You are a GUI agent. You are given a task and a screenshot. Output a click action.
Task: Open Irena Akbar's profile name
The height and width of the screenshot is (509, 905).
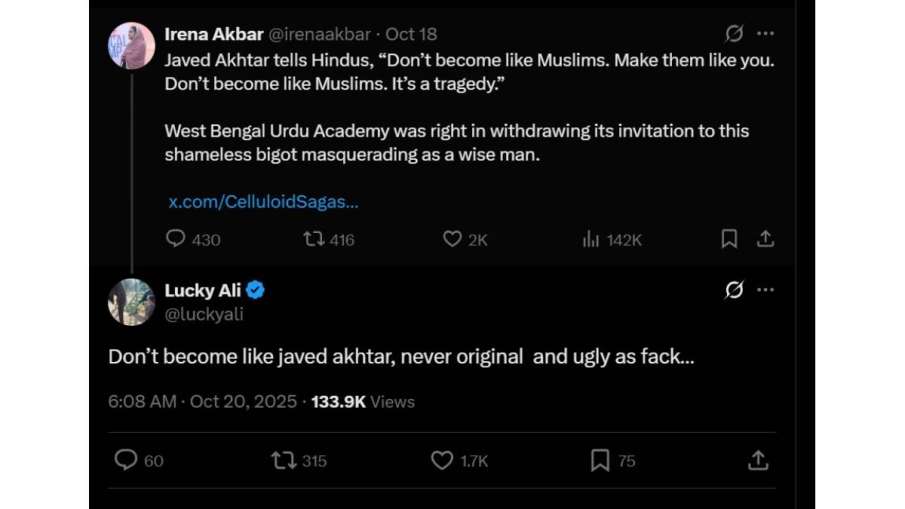click(x=213, y=34)
